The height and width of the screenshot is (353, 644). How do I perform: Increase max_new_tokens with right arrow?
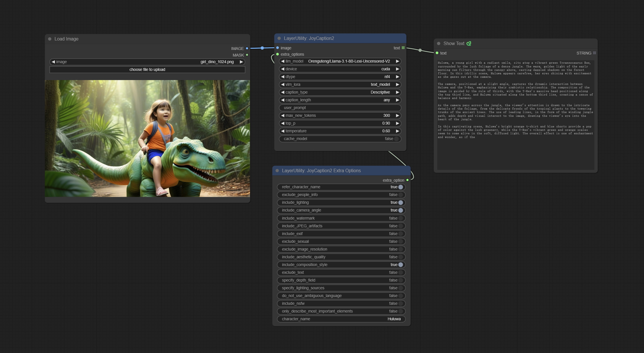[397, 116]
